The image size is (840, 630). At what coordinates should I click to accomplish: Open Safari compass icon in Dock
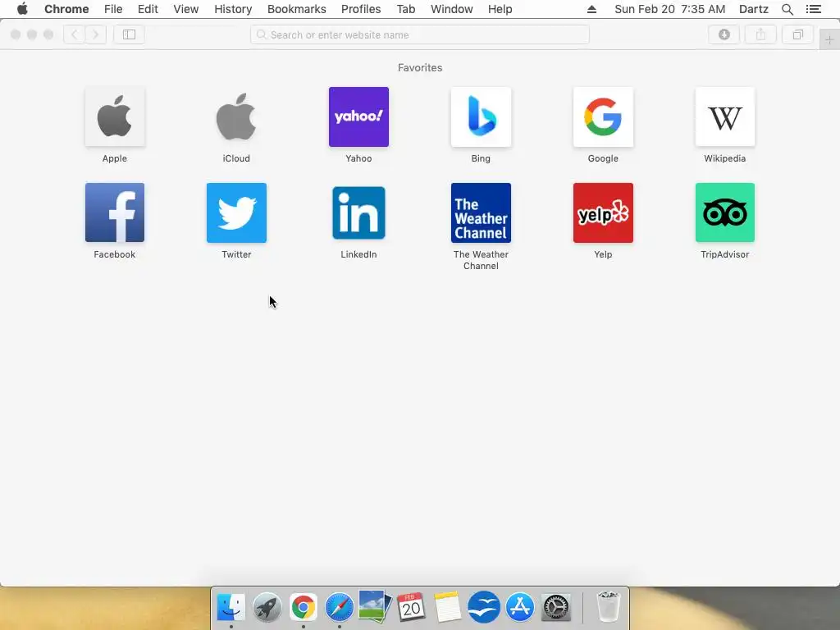click(x=339, y=607)
